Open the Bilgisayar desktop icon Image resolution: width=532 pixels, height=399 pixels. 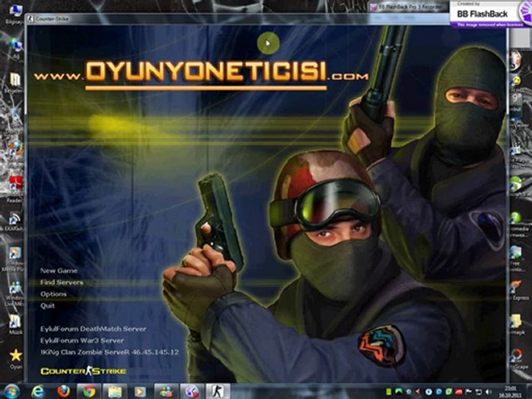(14, 14)
